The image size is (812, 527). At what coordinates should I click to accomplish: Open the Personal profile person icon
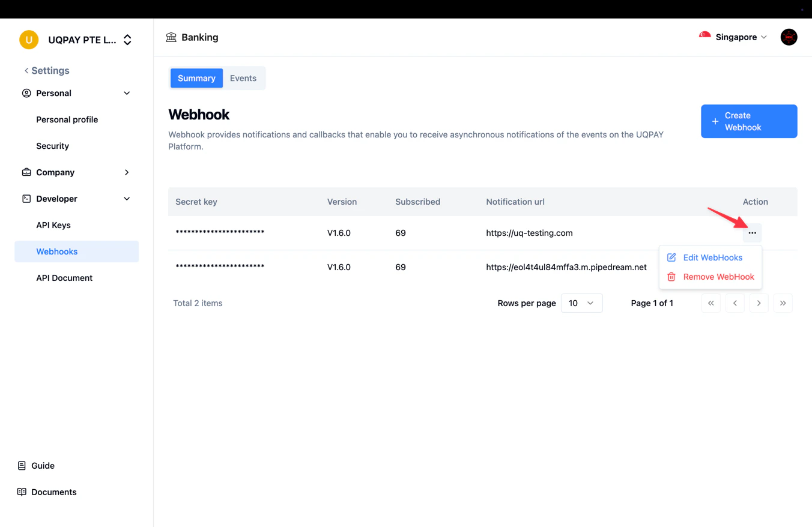click(x=26, y=93)
